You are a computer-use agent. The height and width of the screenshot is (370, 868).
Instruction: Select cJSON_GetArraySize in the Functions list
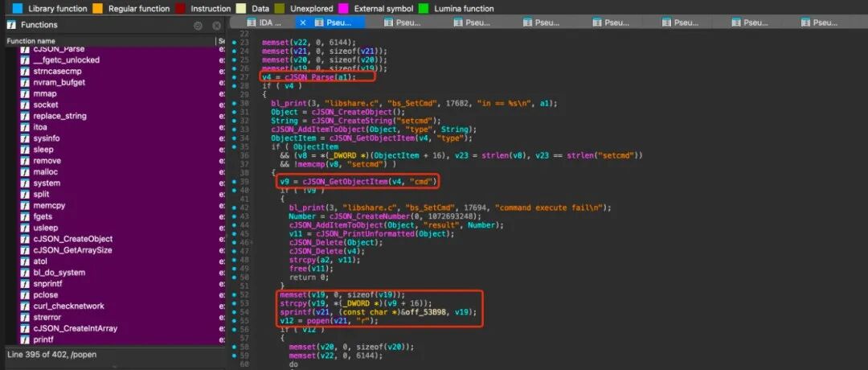point(72,250)
